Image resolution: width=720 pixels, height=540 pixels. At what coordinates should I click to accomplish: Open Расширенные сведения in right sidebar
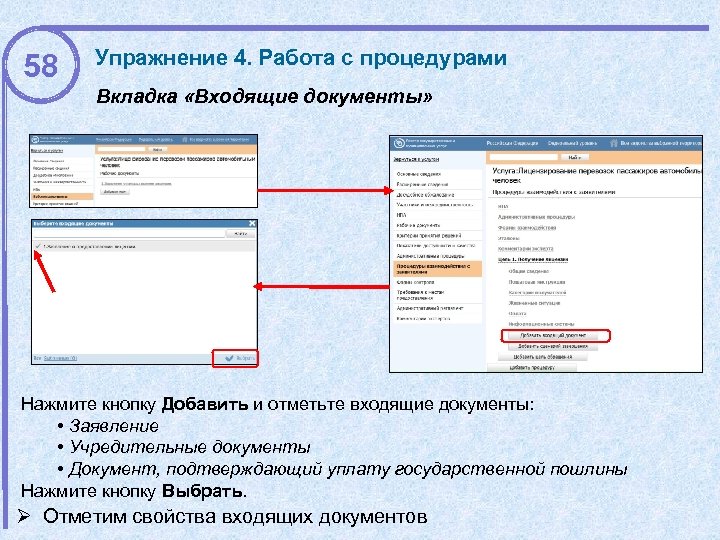point(422,184)
